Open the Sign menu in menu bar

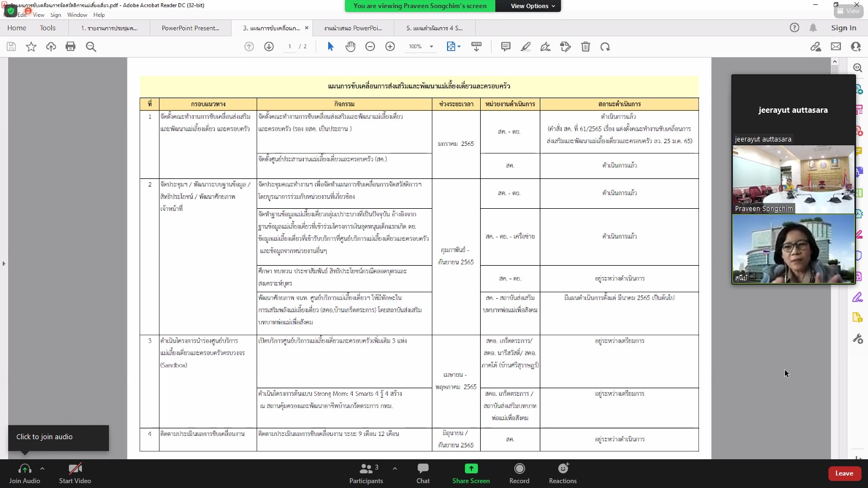click(55, 15)
